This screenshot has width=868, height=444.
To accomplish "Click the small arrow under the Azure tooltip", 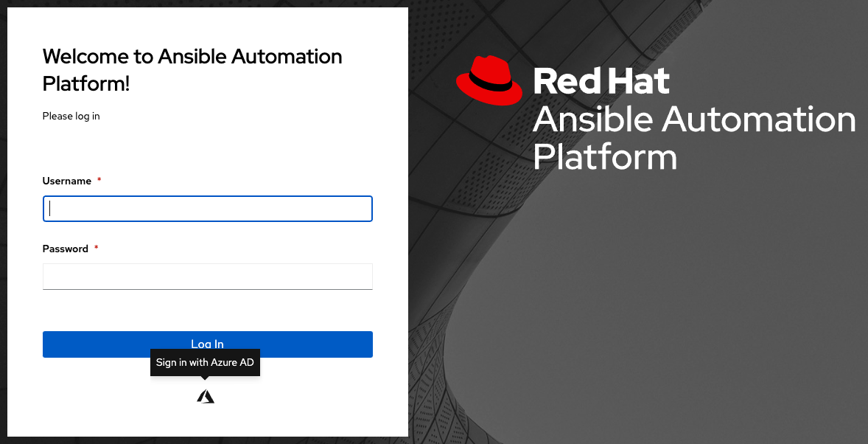I will click(206, 378).
